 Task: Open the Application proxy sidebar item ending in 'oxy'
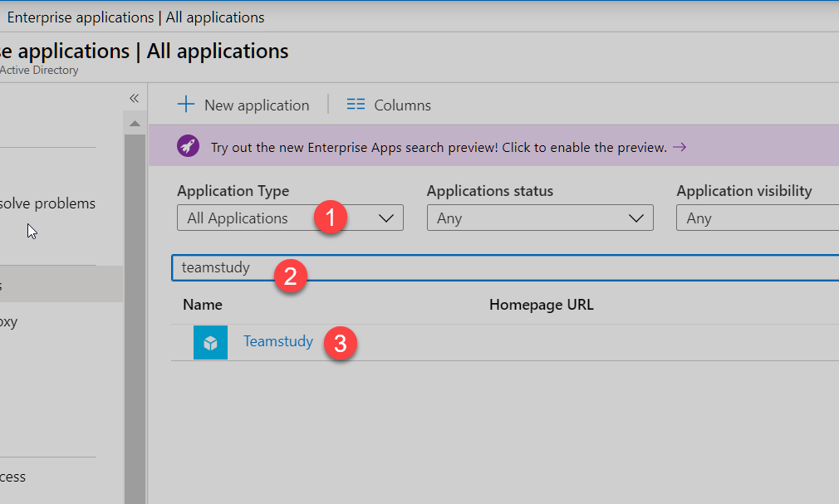pyautogui.click(x=8, y=321)
